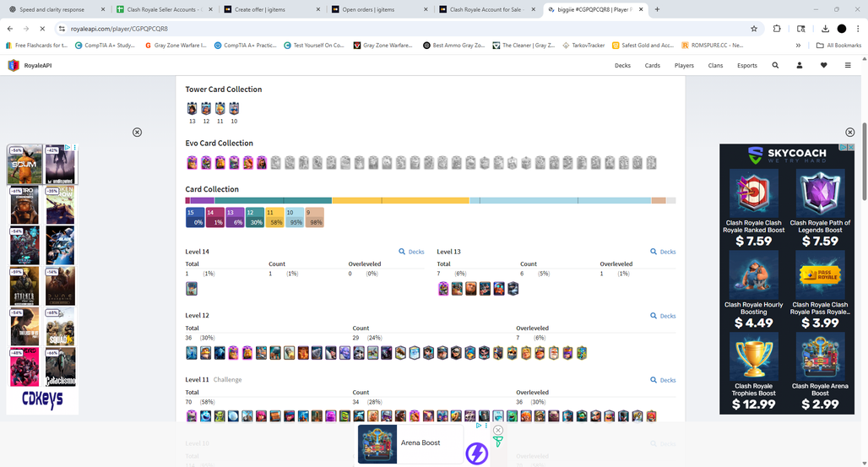Open the Trophies Boost $12.99 ad
The height and width of the screenshot is (467, 868).
click(x=753, y=372)
